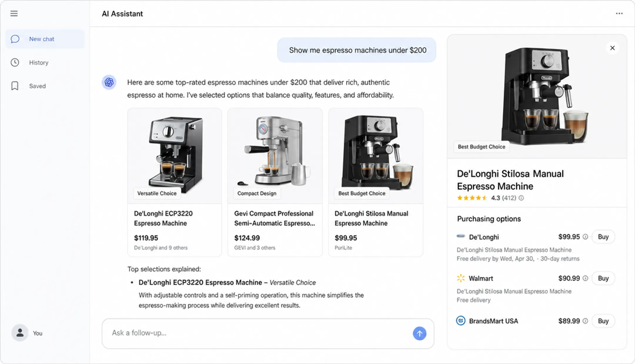Image resolution: width=635 pixels, height=364 pixels.
Task: Buy from Walmart for $90.99
Action: [603, 278]
